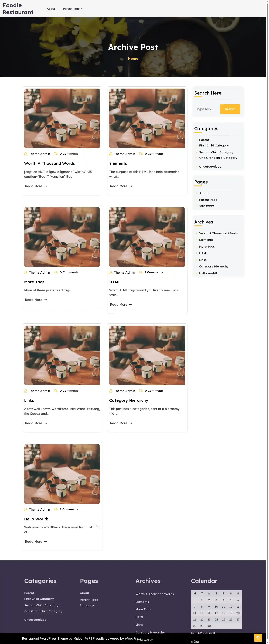Open the Hello World! post title
The width and height of the screenshot is (269, 644).
pos(36,519)
